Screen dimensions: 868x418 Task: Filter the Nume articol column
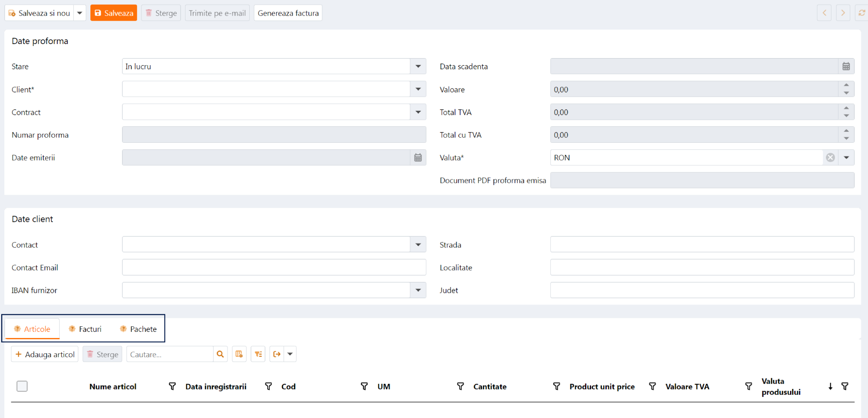click(172, 386)
